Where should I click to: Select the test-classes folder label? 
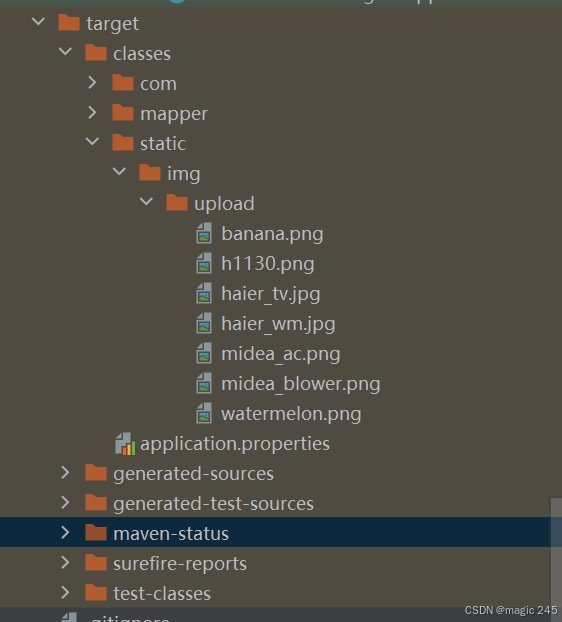pos(162,594)
